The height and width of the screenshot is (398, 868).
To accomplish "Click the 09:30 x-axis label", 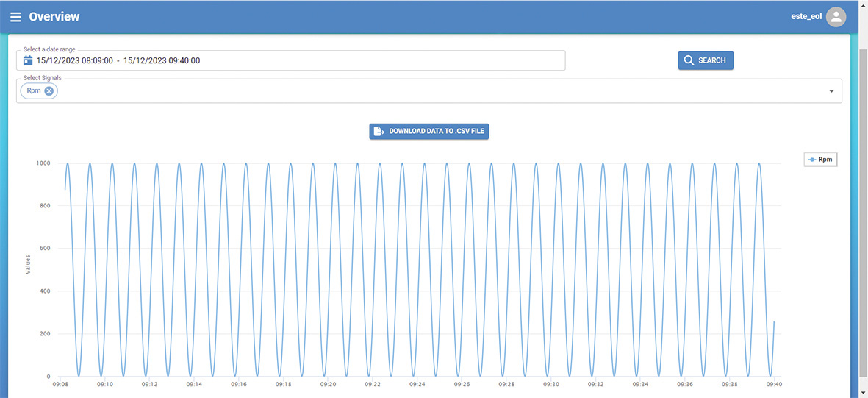I will coord(551,383).
